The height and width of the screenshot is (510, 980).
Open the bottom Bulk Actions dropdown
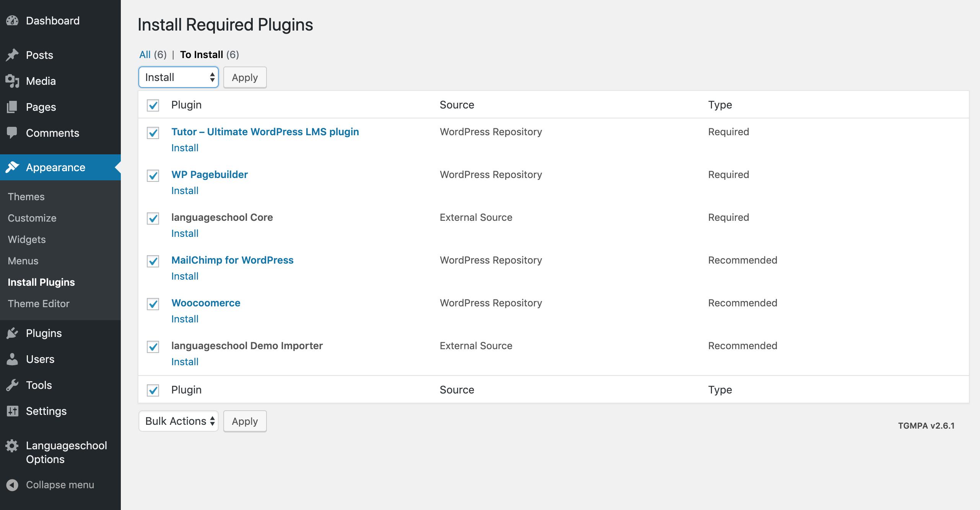pyautogui.click(x=179, y=421)
